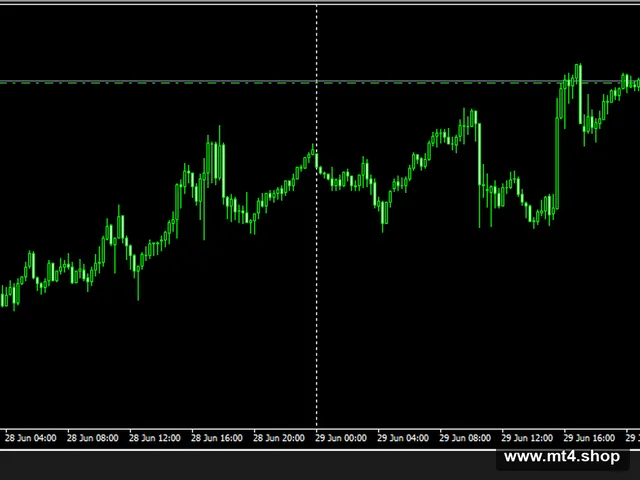Click the 28 Jun 12:00 time label
Image resolution: width=640 pixels, height=480 pixels.
(155, 438)
